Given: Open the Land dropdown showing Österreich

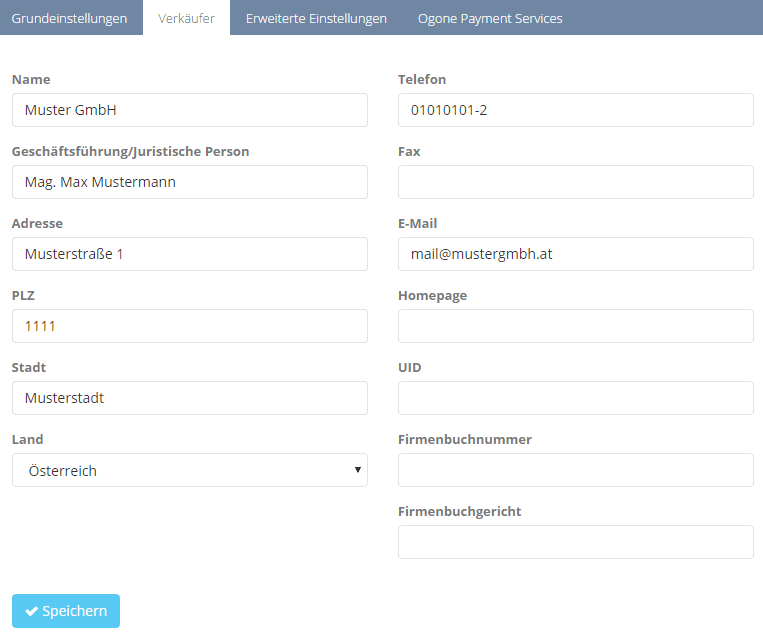Looking at the screenshot, I should 190,470.
